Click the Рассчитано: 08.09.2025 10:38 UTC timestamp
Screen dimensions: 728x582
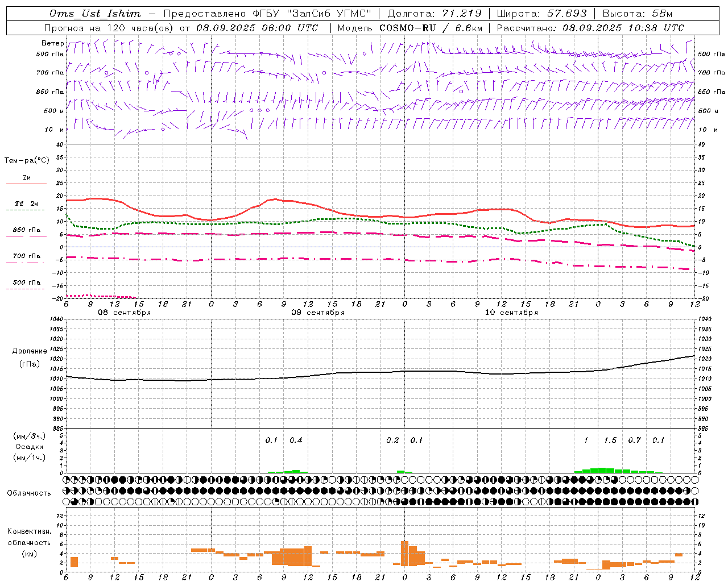(x=590, y=28)
